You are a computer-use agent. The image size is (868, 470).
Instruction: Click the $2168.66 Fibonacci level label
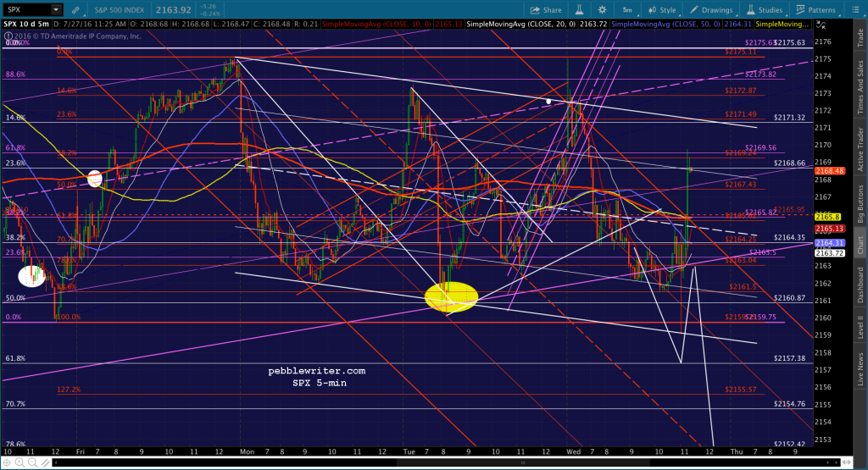pos(789,163)
